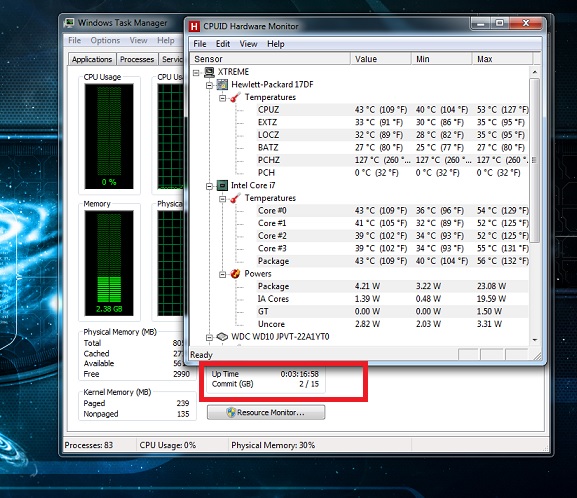Click the Powers flame icon

(235, 274)
